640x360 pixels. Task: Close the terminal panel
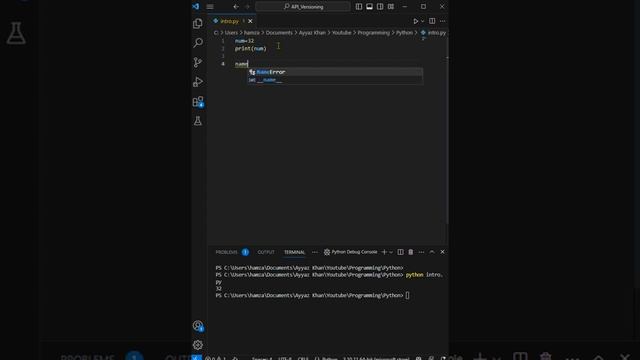[x=442, y=252]
